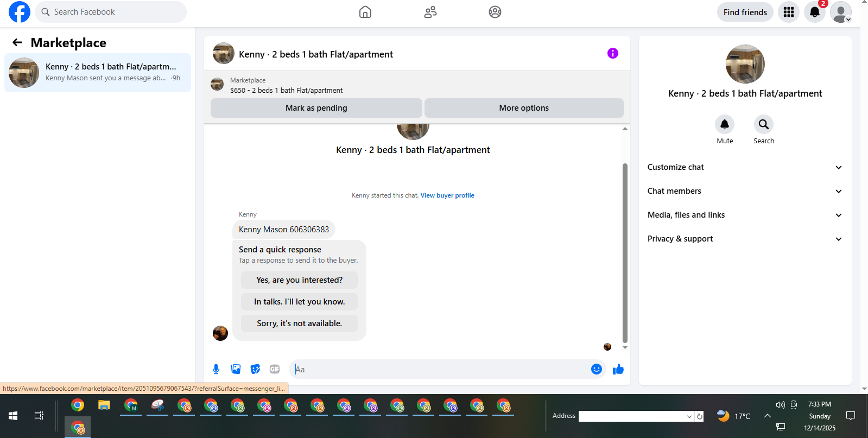The image size is (868, 438).
Task: Choose a GIF from the GIF icon
Action: coord(275,369)
